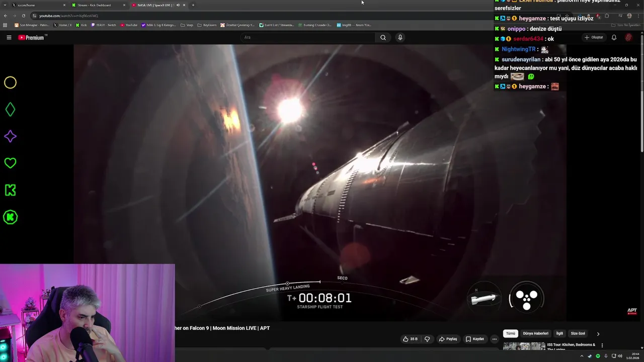Open the YouTube notifications bell
644x362 pixels.
click(x=614, y=37)
